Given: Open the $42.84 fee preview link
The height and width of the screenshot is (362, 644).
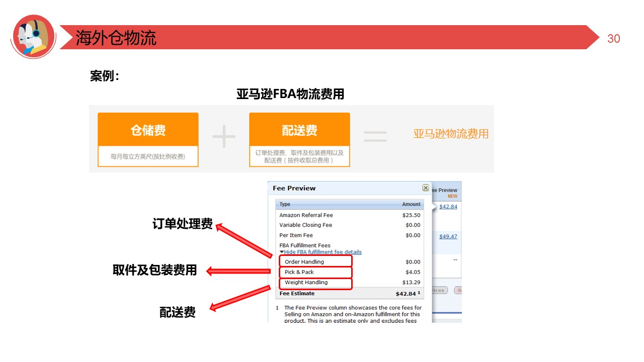Looking at the screenshot, I should [448, 207].
